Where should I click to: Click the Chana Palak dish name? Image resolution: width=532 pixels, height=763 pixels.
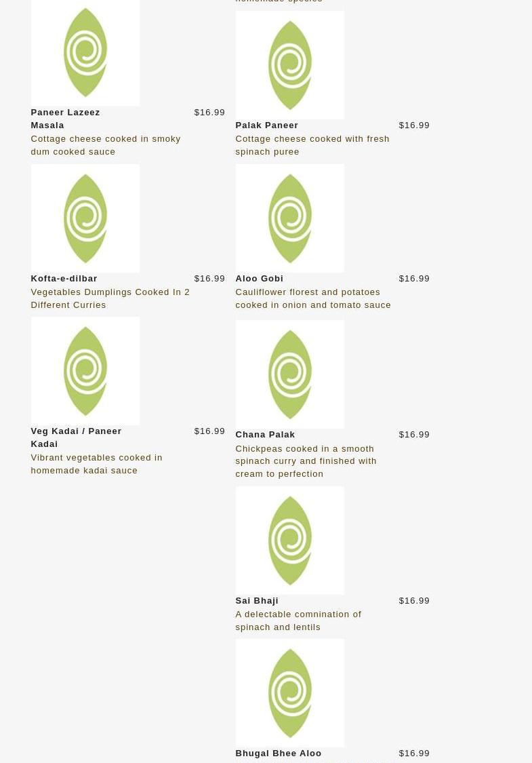click(x=265, y=435)
